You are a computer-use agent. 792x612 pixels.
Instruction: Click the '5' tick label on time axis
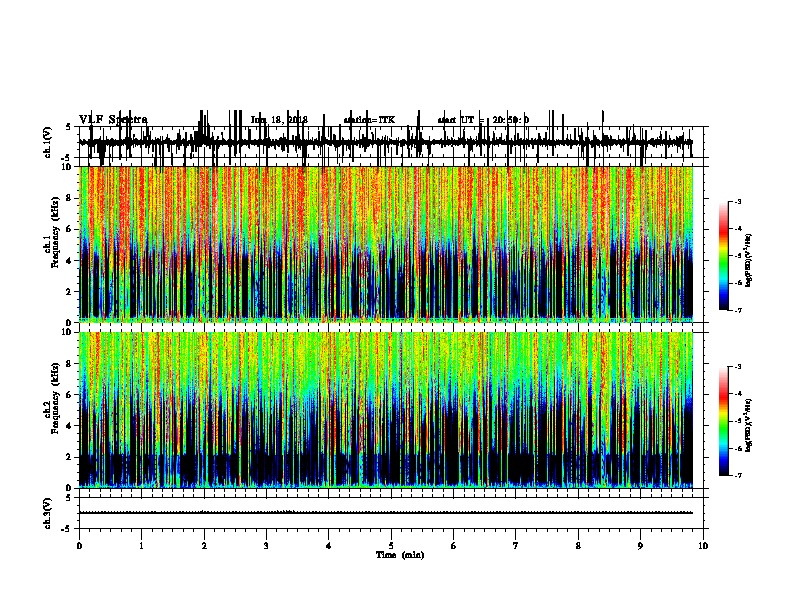point(391,546)
